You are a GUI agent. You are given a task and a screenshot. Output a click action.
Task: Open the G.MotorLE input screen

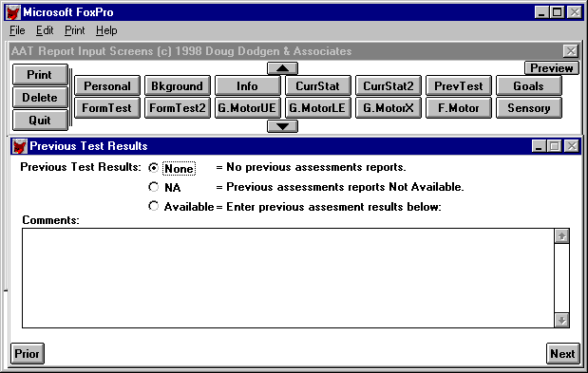pos(318,108)
